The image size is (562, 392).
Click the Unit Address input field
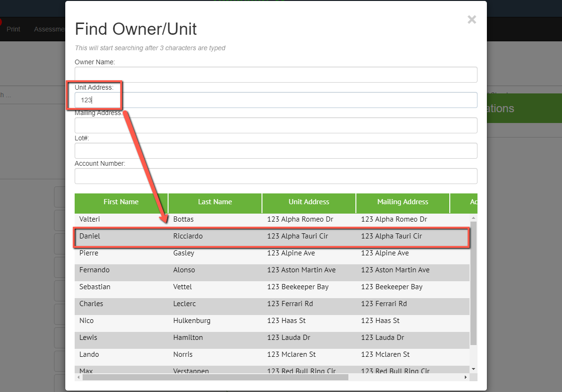pyautogui.click(x=276, y=100)
